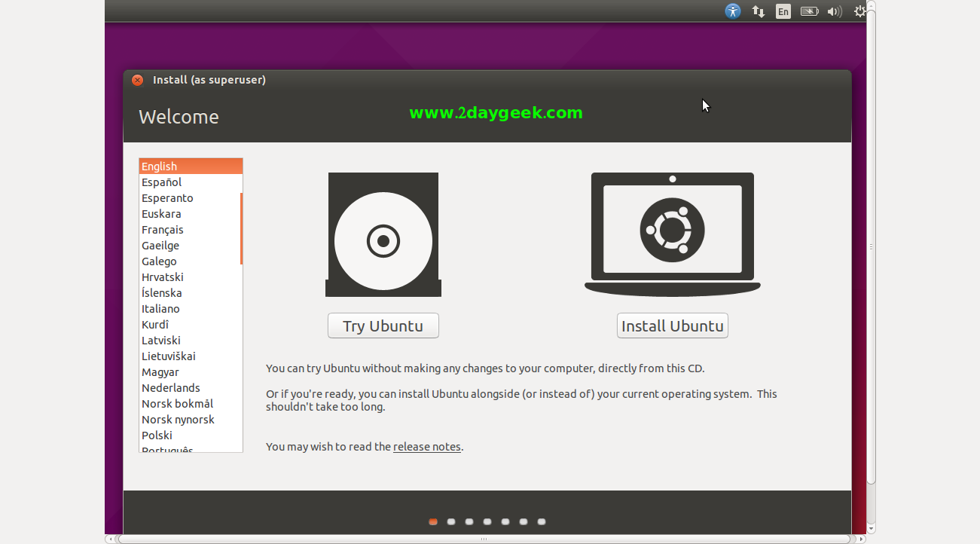Select Galego language
This screenshot has height=544, width=980.
190,261
